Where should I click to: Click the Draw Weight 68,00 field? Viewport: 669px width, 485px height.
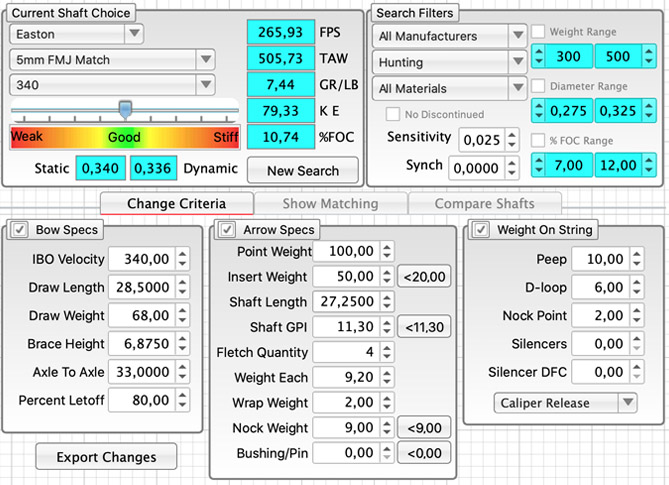click(x=142, y=315)
